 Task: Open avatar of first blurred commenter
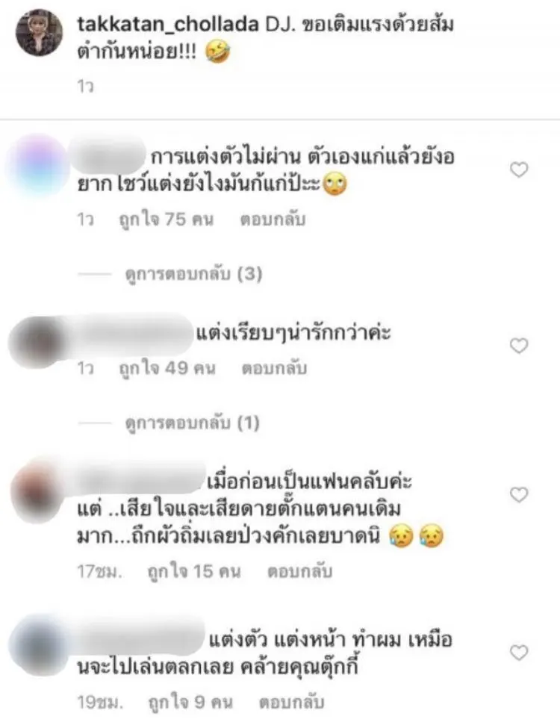coord(39,164)
